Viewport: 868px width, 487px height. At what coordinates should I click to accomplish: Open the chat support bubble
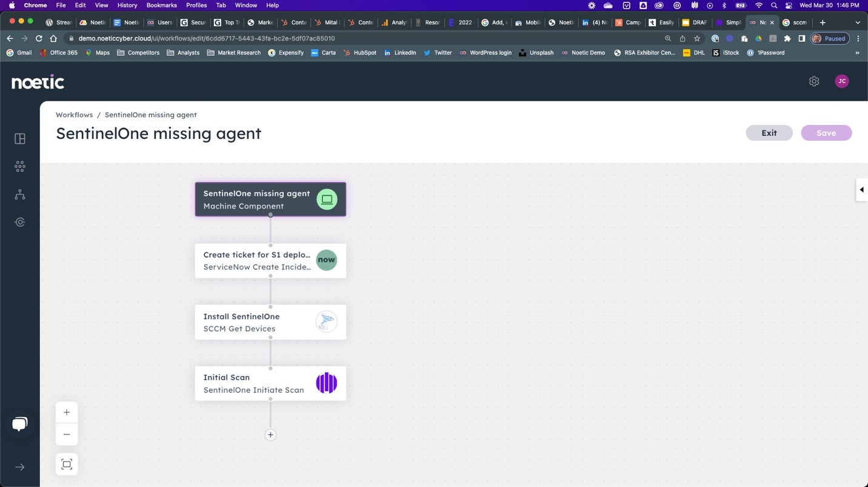click(20, 424)
